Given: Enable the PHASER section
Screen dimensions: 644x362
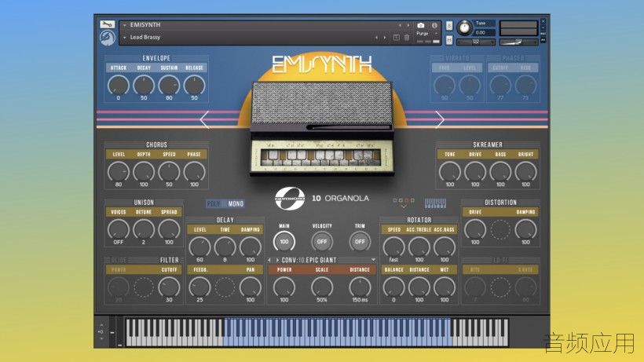Looking at the screenshot, I should point(513,58).
